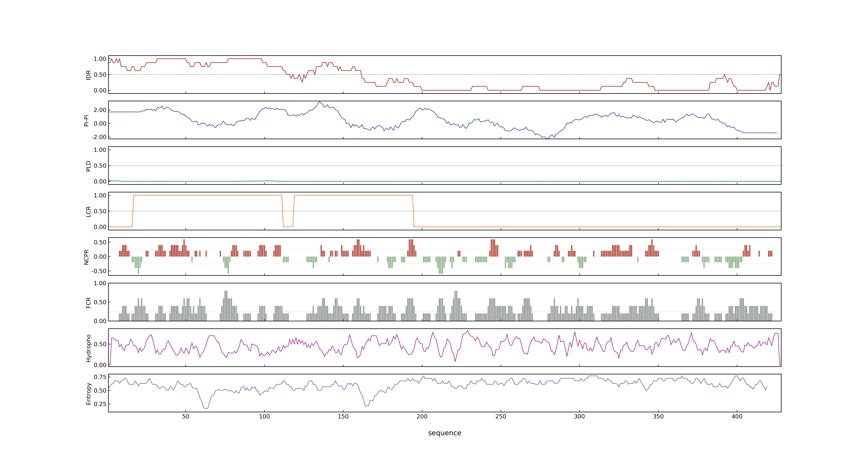Click the FCR y-axis label
This screenshot has width=868, height=463.
coord(88,302)
